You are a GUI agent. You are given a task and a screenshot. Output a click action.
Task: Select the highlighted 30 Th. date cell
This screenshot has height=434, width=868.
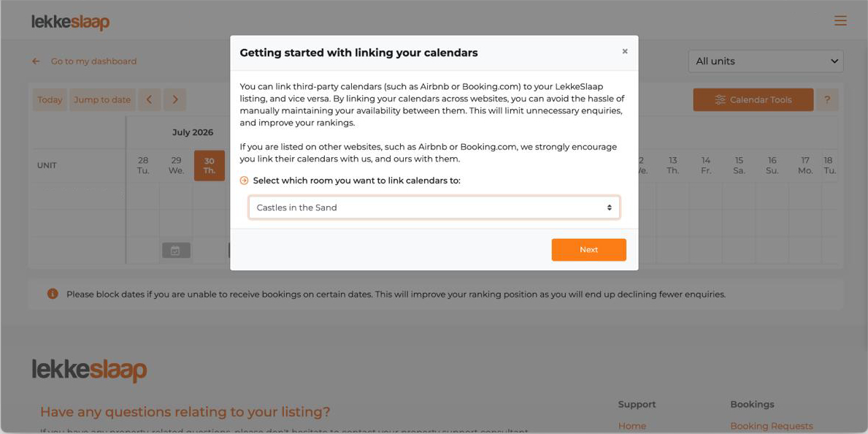coord(210,165)
